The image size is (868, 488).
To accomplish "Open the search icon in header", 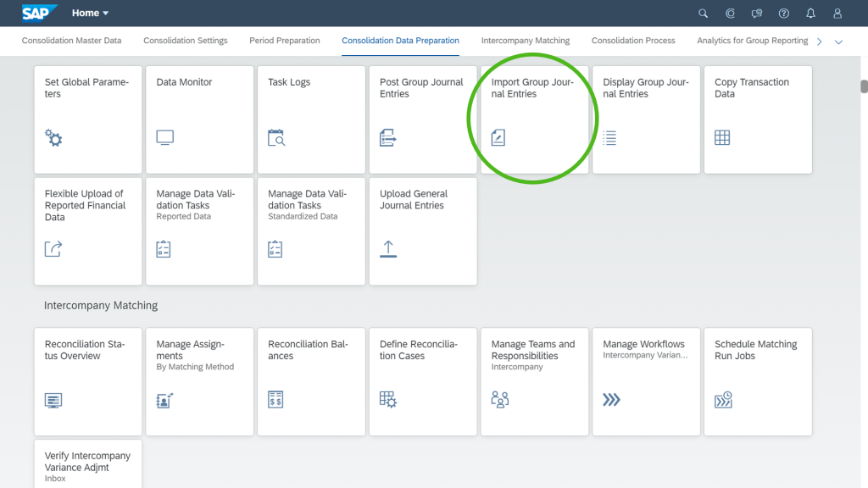I will point(703,14).
